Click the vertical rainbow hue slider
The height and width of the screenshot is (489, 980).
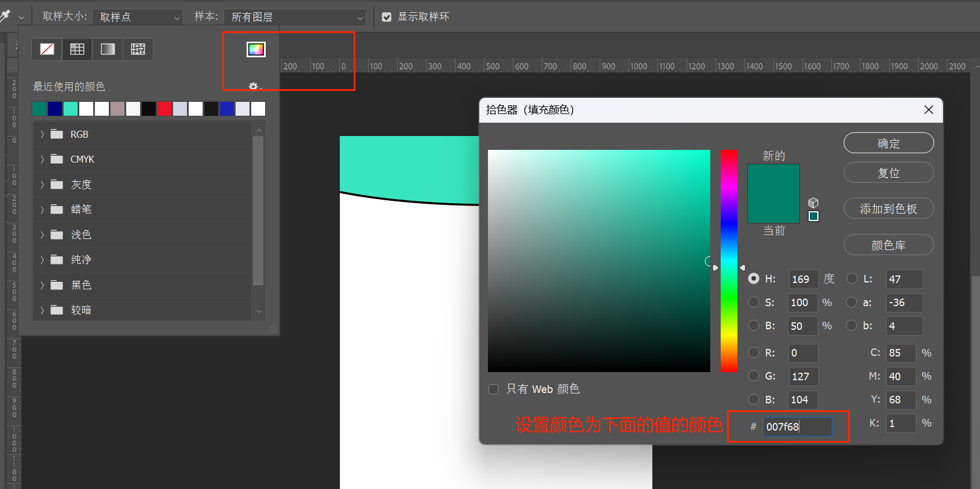coord(729,261)
